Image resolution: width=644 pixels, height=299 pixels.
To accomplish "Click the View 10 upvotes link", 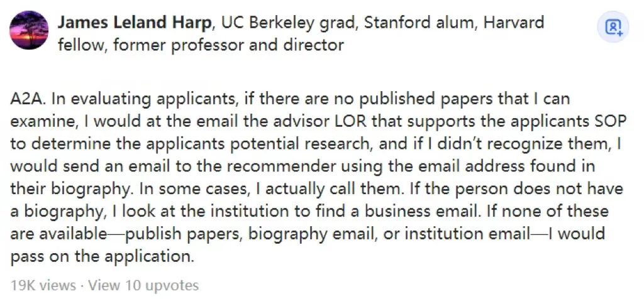I will click(144, 285).
